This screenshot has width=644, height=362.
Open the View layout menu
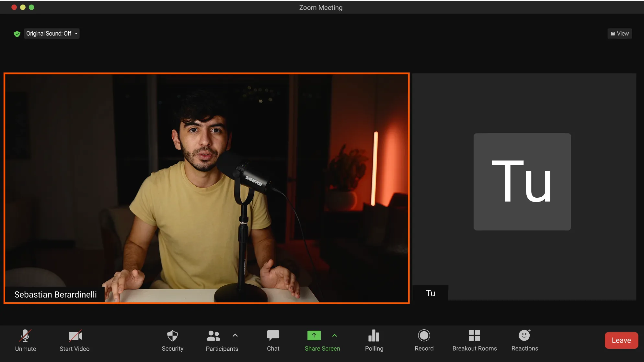[619, 34]
